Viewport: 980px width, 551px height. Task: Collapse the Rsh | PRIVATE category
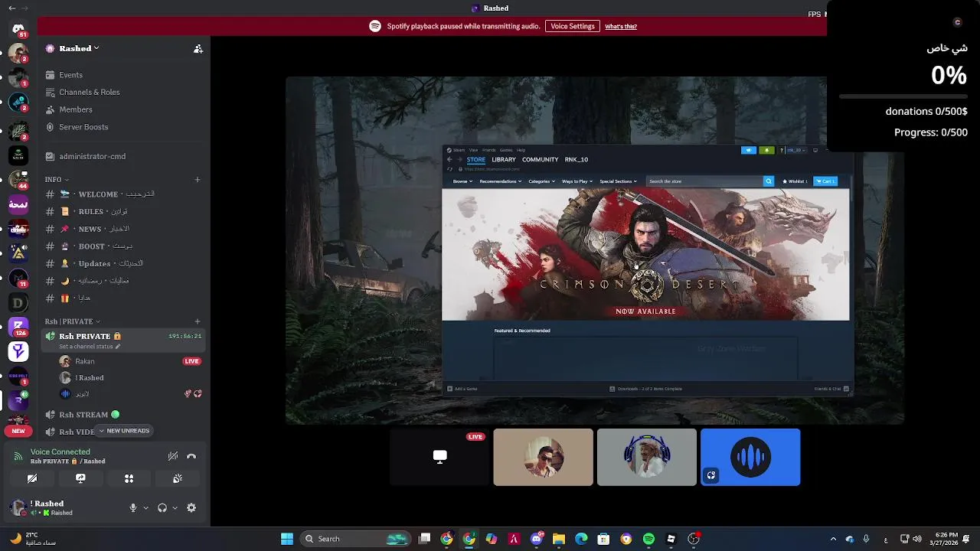72,321
